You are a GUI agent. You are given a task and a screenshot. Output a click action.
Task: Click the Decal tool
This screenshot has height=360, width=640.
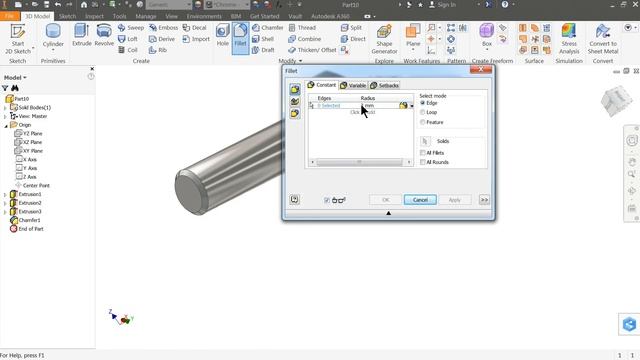(194, 28)
